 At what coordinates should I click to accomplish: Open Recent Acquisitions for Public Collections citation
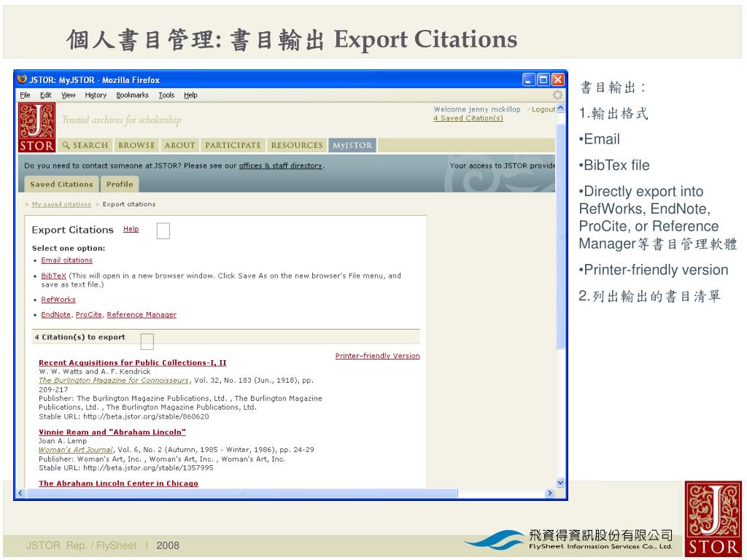[x=133, y=363]
